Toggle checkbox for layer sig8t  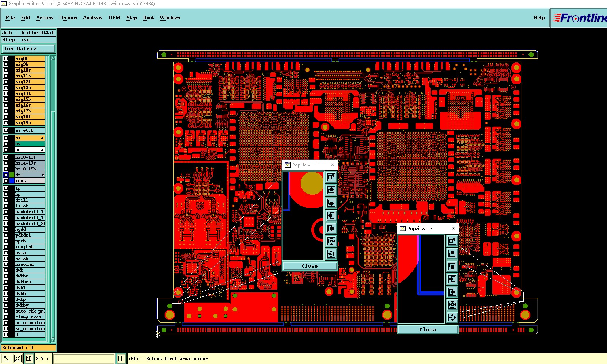tap(6, 58)
